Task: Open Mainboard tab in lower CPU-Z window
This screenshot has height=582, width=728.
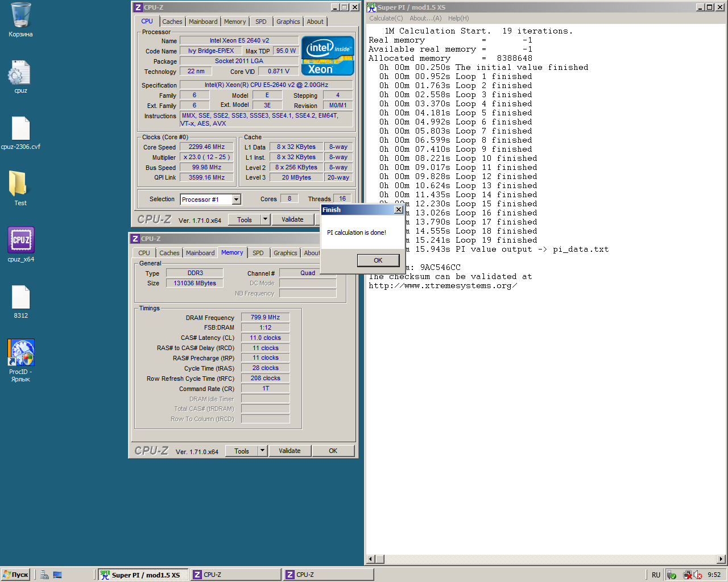Action: (200, 253)
